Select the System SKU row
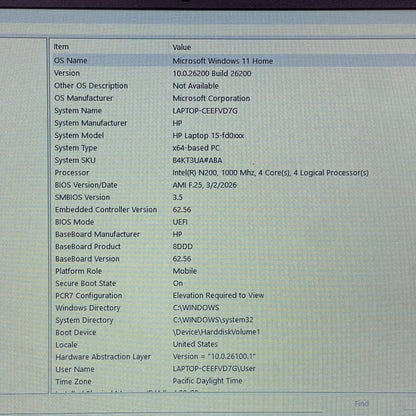 (x=233, y=160)
